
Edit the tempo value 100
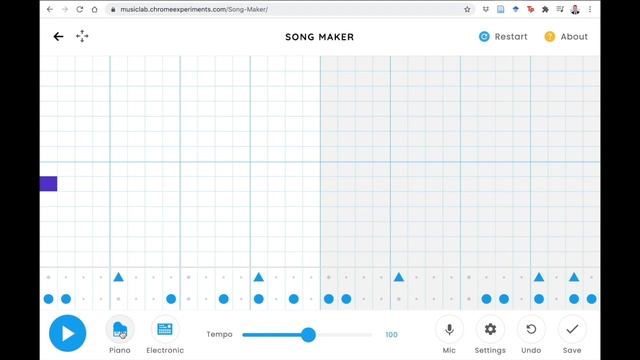[x=391, y=335]
